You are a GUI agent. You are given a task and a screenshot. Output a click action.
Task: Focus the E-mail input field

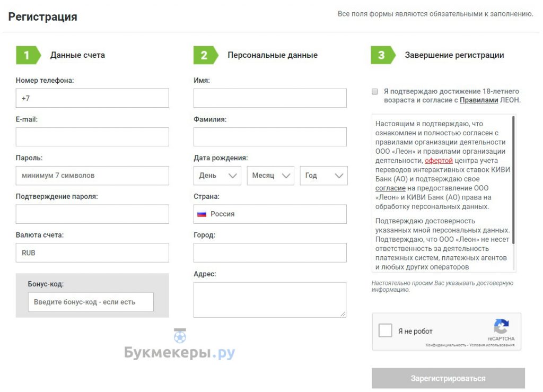tap(92, 137)
